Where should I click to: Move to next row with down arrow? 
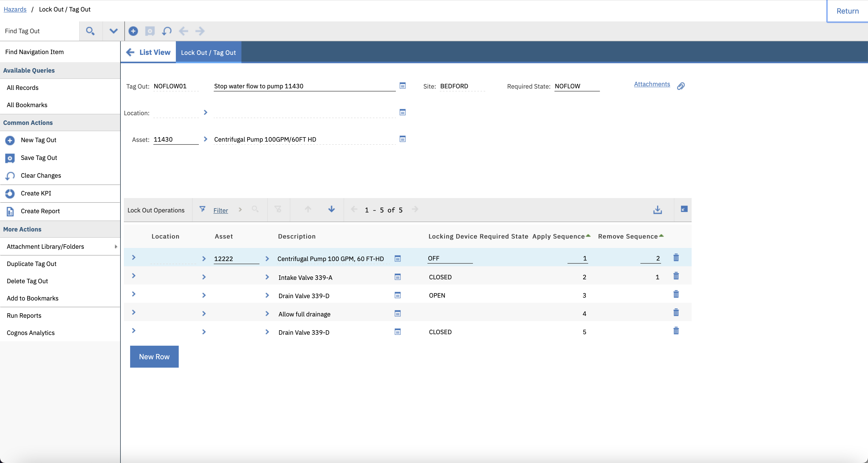pyautogui.click(x=332, y=209)
